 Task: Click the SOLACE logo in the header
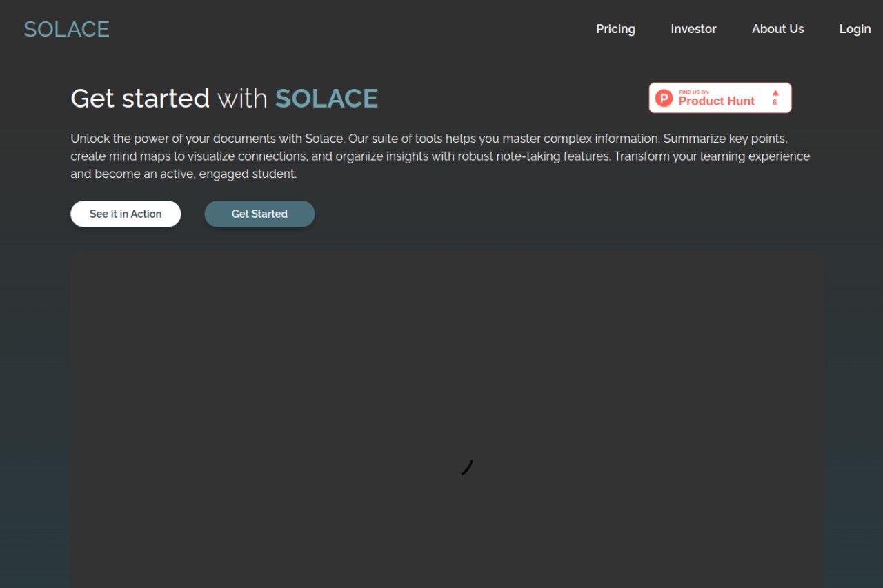66,29
